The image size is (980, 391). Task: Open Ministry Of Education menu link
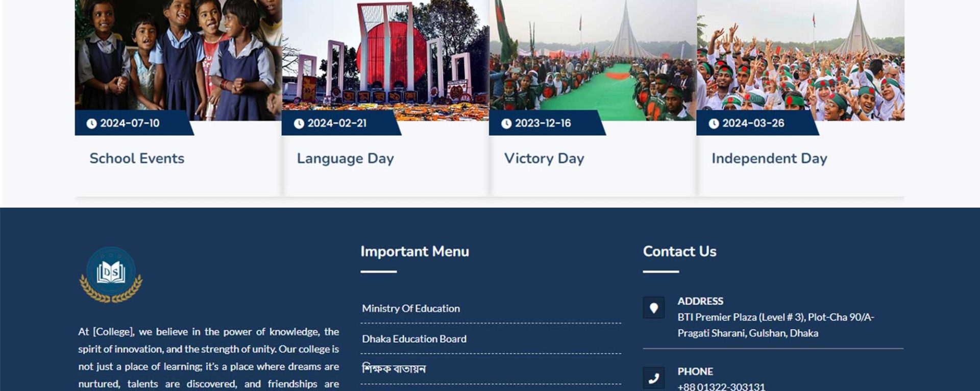[411, 308]
